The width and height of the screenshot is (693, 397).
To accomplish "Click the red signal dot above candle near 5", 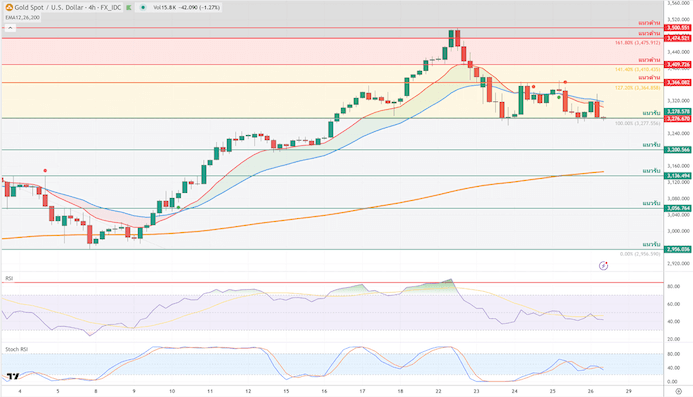I will (45, 171).
